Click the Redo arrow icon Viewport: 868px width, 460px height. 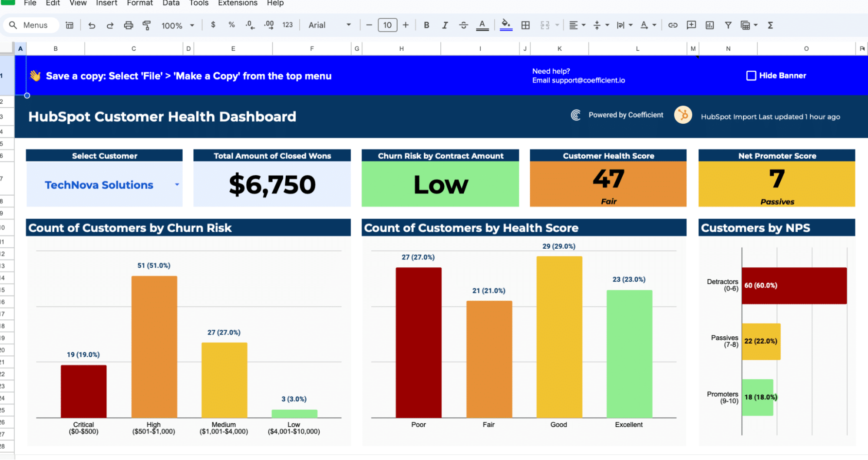click(x=110, y=25)
